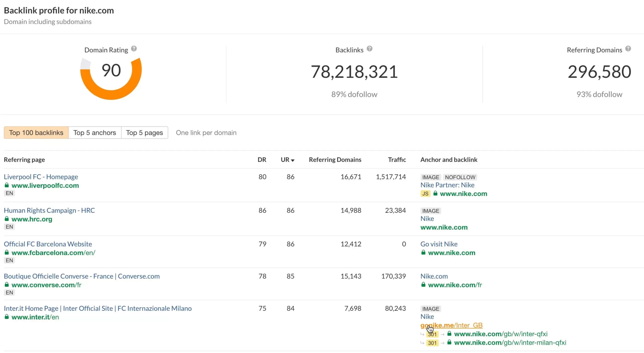The height and width of the screenshot is (353, 644).
Task: Sort by UR column descending arrow
Action: (x=293, y=160)
